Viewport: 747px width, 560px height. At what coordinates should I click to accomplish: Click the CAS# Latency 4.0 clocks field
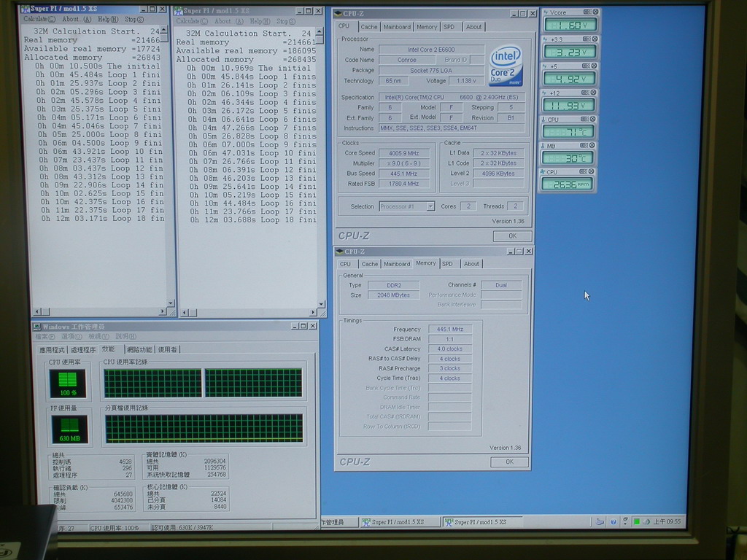449,349
